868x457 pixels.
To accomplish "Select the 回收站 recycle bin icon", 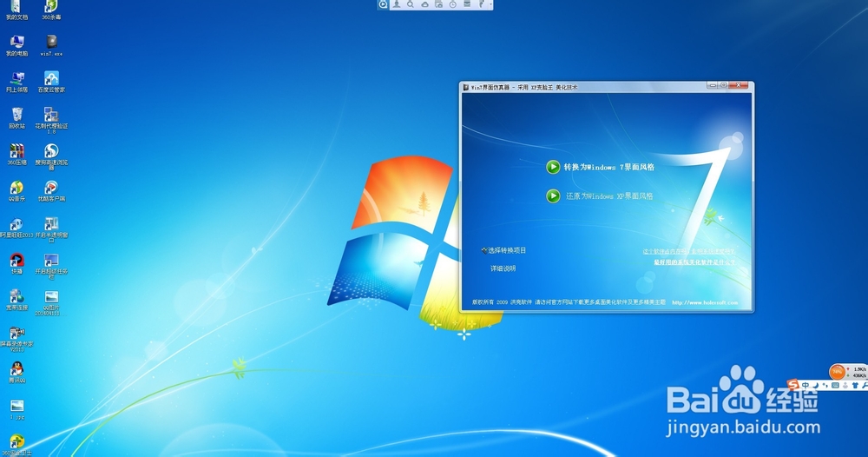I will tap(16, 118).
